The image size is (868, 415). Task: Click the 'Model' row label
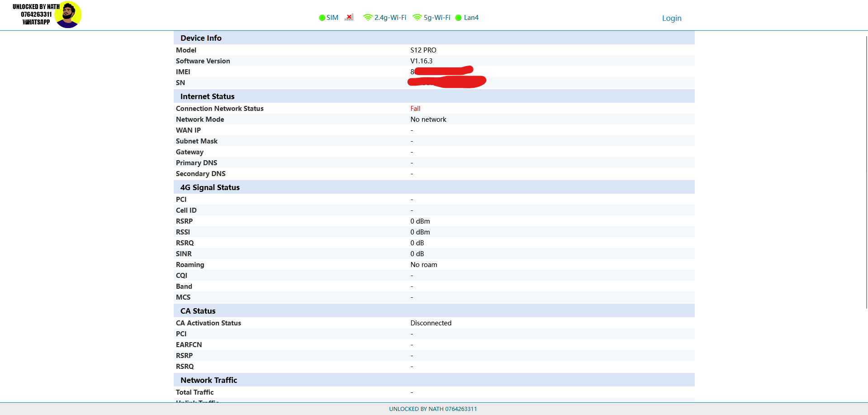[x=186, y=50]
